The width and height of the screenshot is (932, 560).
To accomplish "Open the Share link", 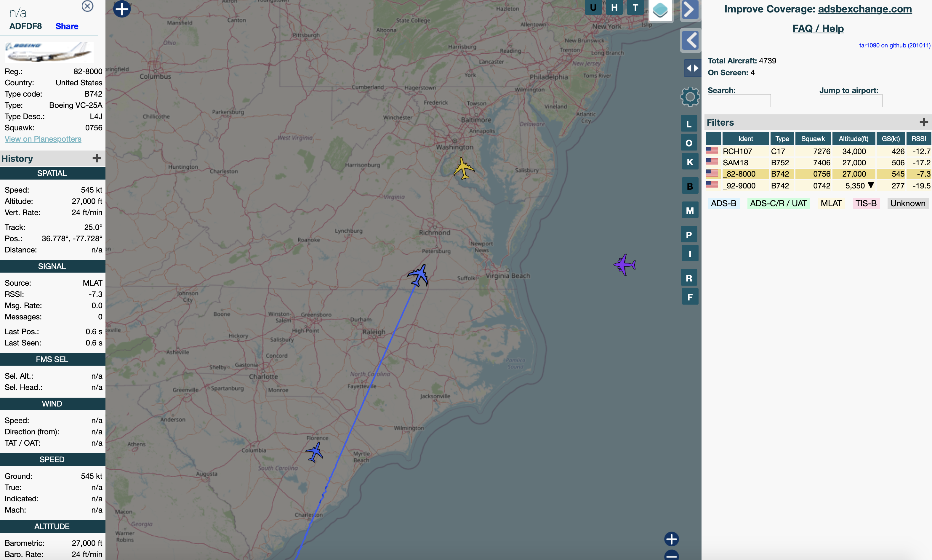I will 67,26.
